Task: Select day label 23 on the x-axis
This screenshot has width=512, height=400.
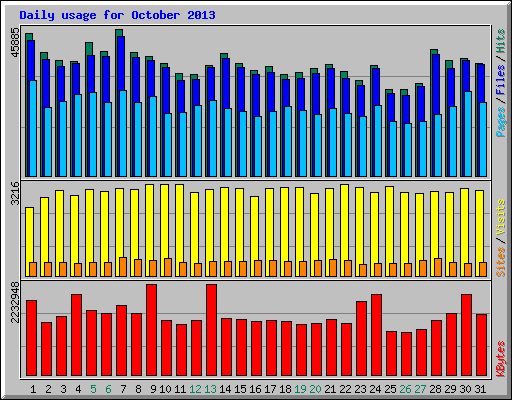Action: pyautogui.click(x=360, y=389)
